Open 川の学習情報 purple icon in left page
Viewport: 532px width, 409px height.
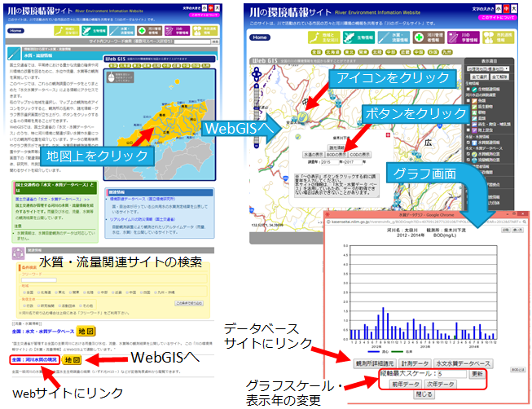177,31
